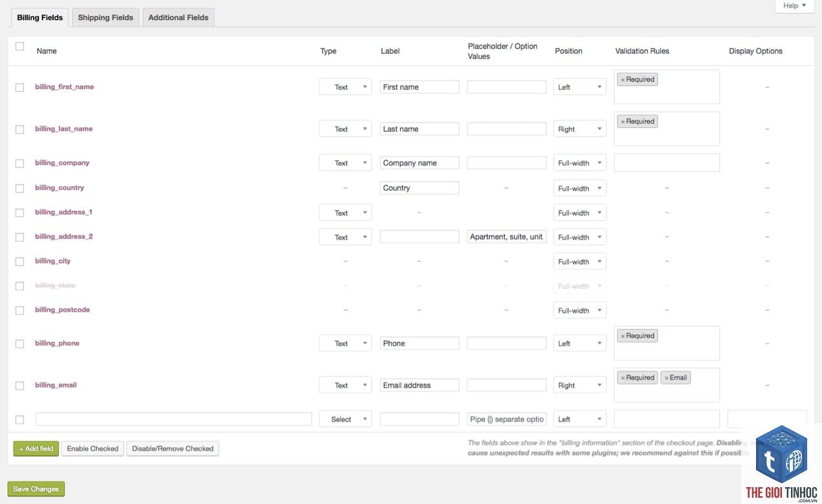
Task: Check the billing_state row checkbox
Action: pos(19,286)
